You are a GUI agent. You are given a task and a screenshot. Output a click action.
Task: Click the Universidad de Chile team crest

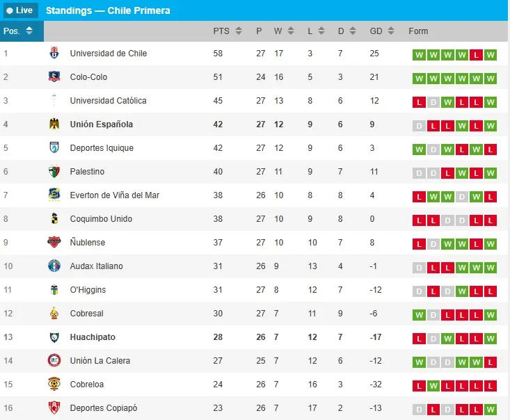click(54, 54)
